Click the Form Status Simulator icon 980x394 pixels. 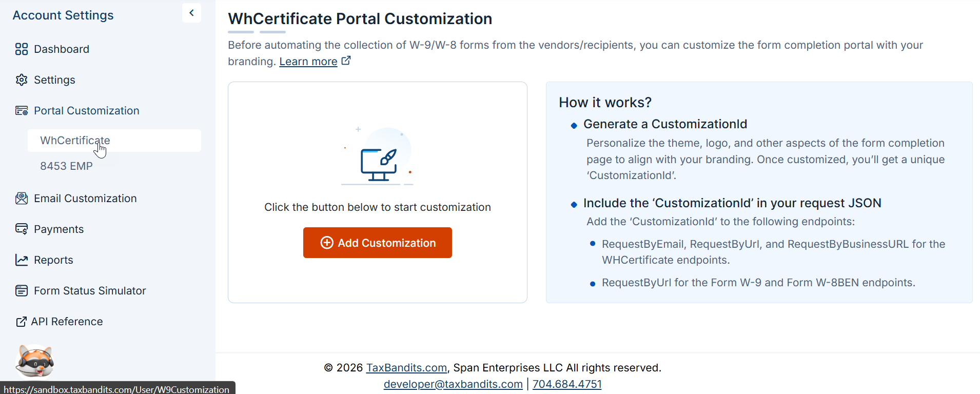coord(22,291)
